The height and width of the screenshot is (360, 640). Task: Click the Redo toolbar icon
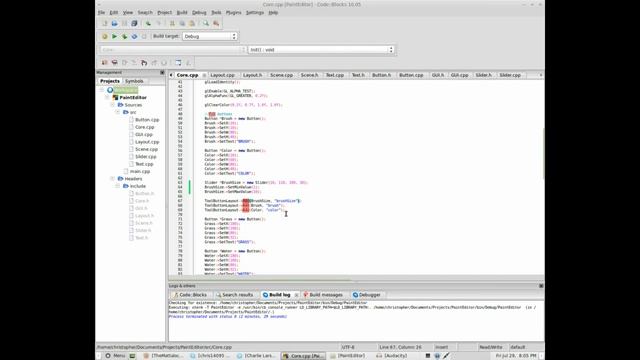pos(158,24)
